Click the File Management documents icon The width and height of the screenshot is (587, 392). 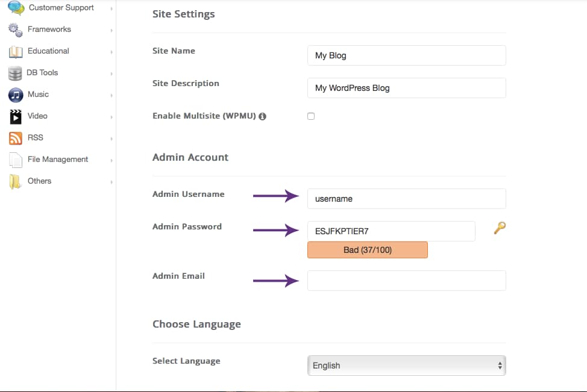point(16,160)
